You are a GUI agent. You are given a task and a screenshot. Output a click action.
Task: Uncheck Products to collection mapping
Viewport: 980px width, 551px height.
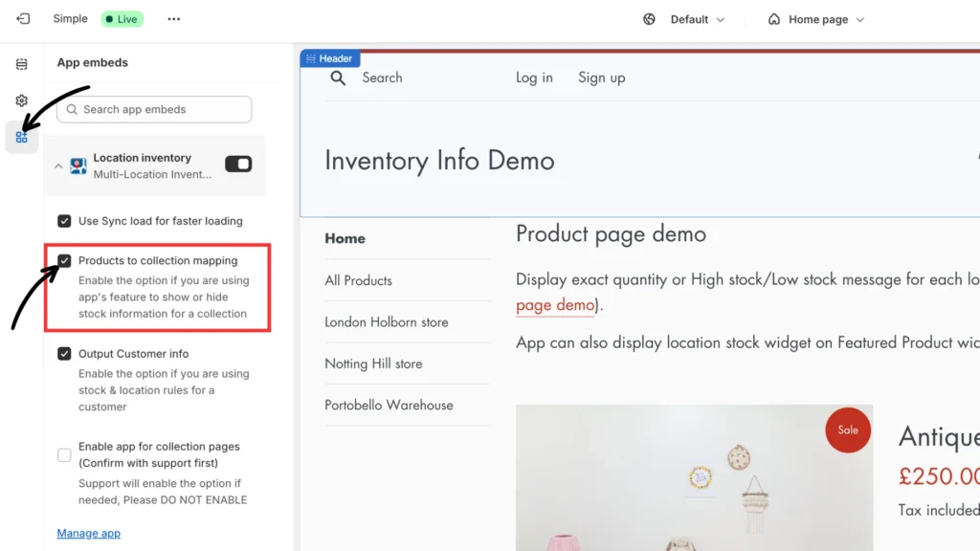[64, 260]
